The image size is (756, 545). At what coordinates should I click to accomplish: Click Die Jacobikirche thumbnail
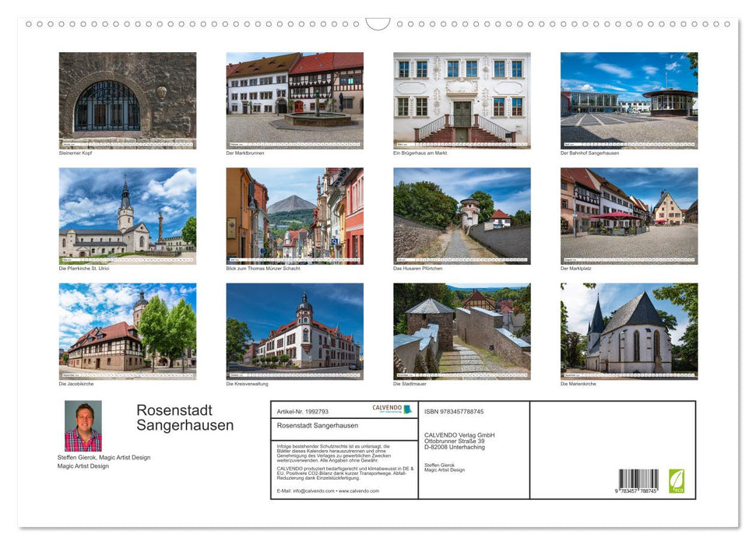click(127, 332)
